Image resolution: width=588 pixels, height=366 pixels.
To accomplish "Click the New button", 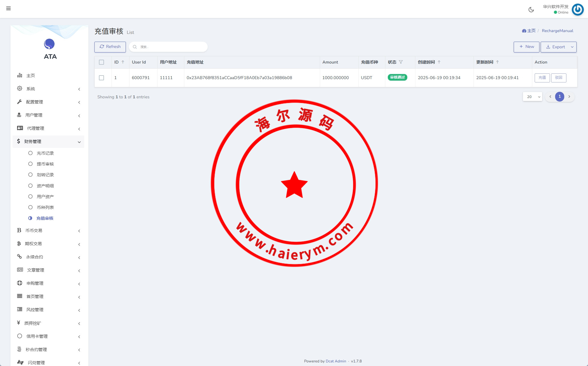I will click(x=526, y=47).
